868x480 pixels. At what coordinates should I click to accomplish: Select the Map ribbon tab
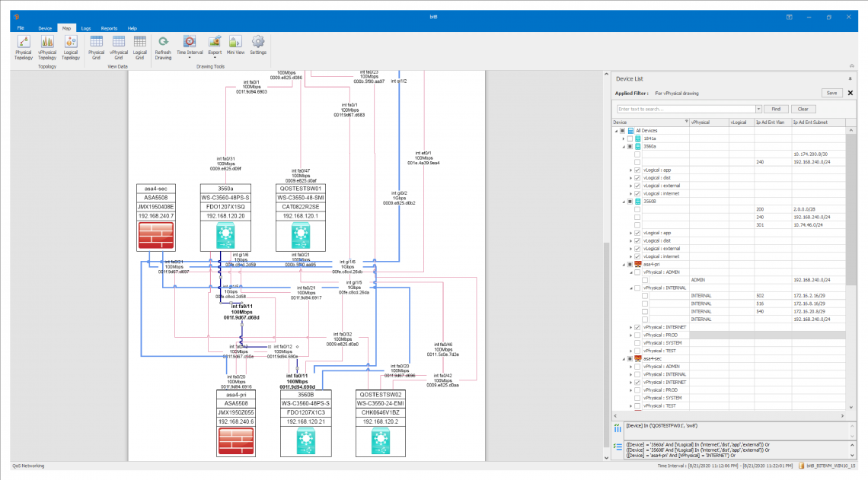point(66,28)
